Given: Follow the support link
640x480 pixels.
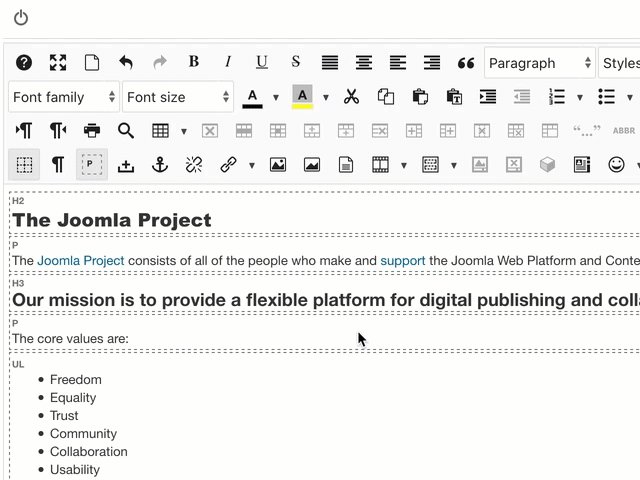Looking at the screenshot, I should coord(402,261).
